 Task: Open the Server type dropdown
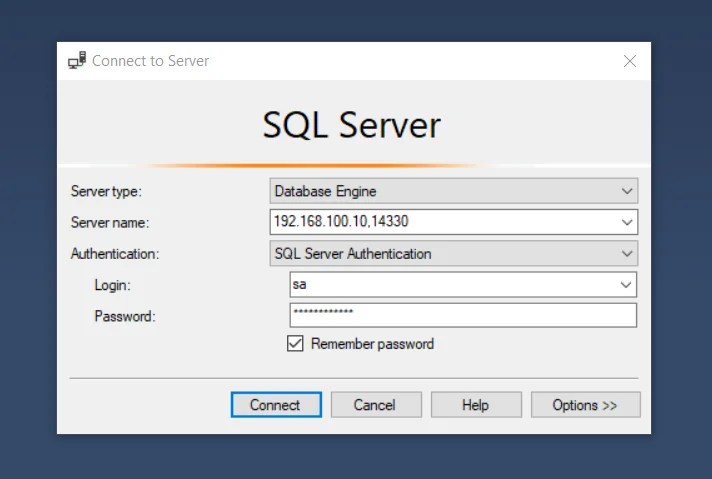pos(454,191)
